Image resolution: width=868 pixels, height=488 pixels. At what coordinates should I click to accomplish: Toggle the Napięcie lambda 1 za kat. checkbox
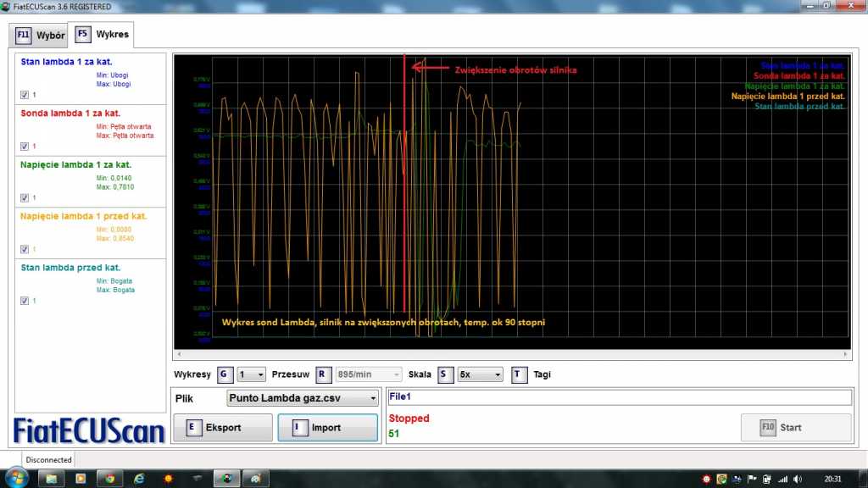coord(25,197)
